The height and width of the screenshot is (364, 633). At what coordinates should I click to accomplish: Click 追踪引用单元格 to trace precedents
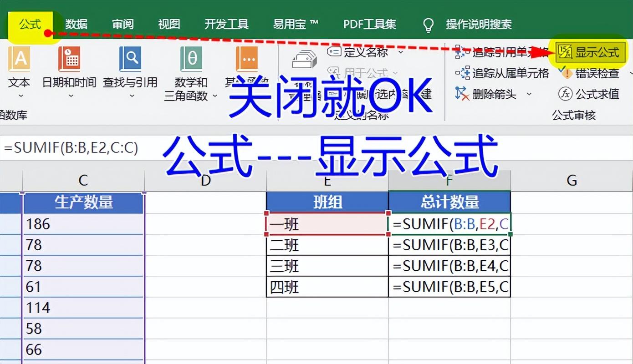tap(502, 52)
